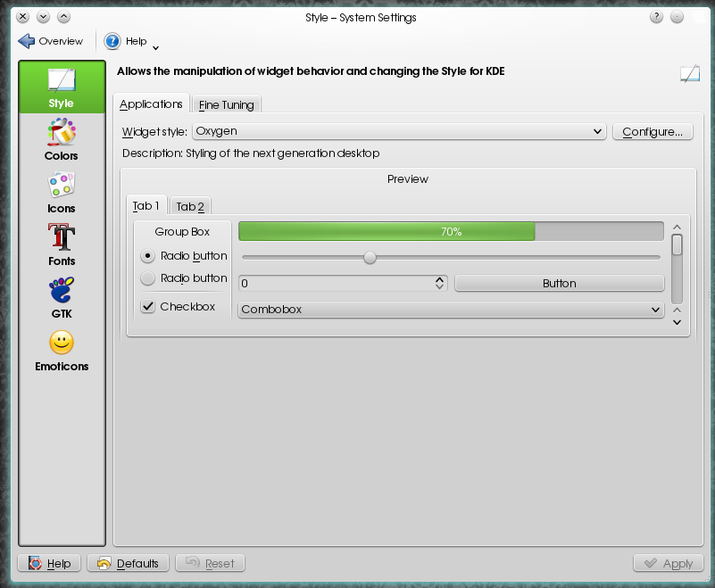Click the preview Button
715x588 pixels.
[x=560, y=284]
